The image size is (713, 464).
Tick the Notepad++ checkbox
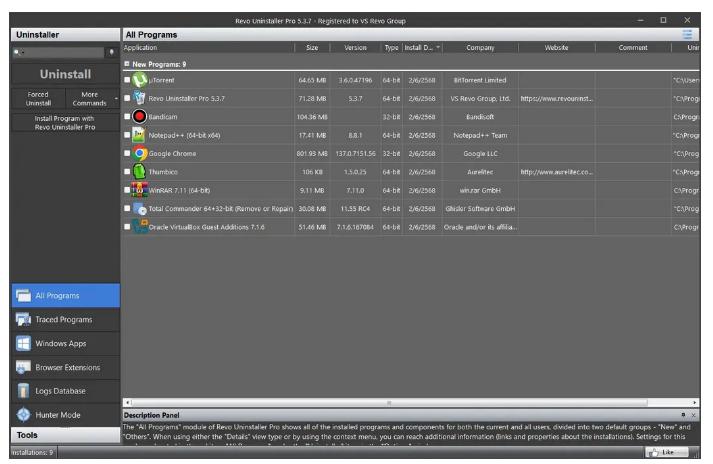pos(127,135)
